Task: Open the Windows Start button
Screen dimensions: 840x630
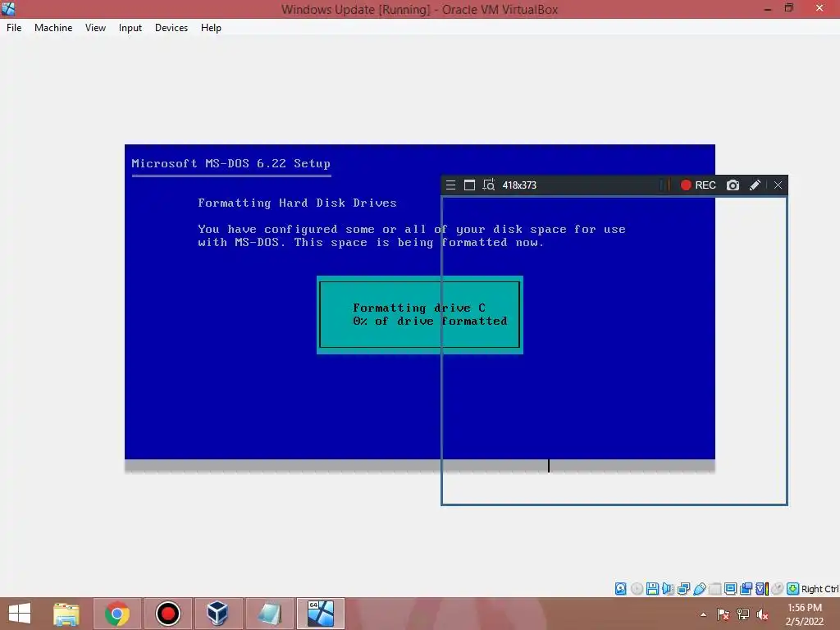Action: click(x=20, y=614)
